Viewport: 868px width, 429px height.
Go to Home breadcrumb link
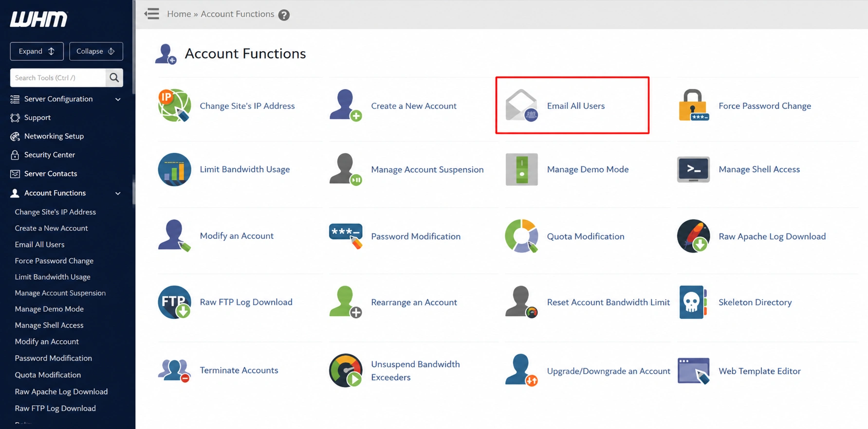pyautogui.click(x=179, y=14)
